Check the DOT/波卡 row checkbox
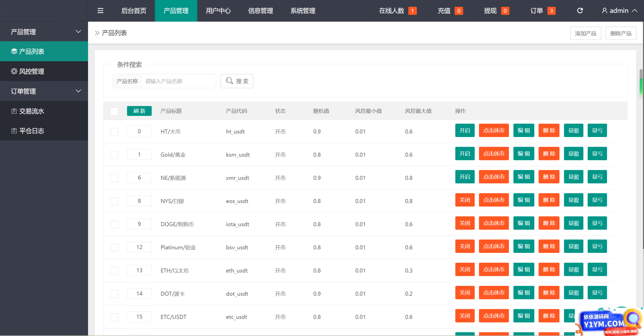This screenshot has height=336, width=644. tap(114, 294)
